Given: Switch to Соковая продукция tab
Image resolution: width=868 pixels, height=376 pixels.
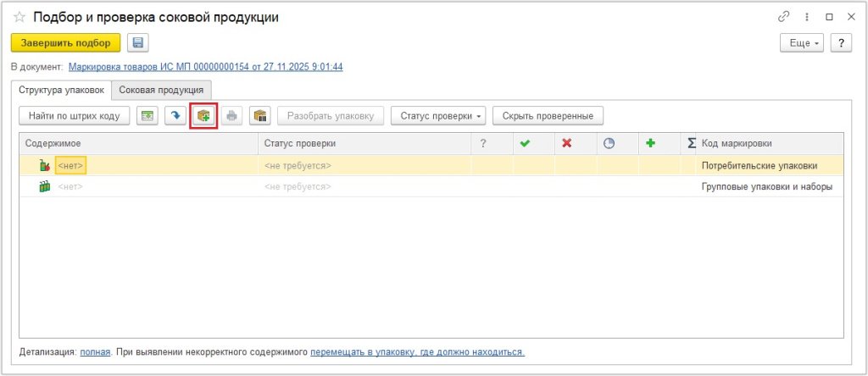Looking at the screenshot, I should (161, 90).
